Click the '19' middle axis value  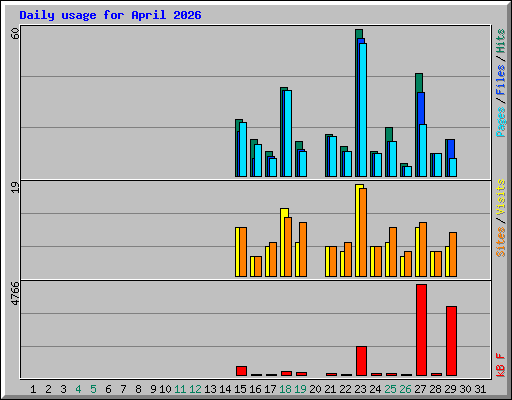[x=15, y=187]
